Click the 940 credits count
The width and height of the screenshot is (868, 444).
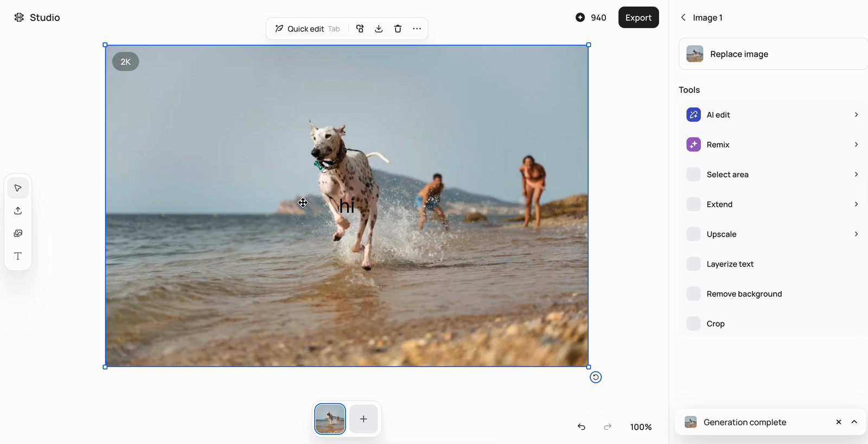(598, 17)
